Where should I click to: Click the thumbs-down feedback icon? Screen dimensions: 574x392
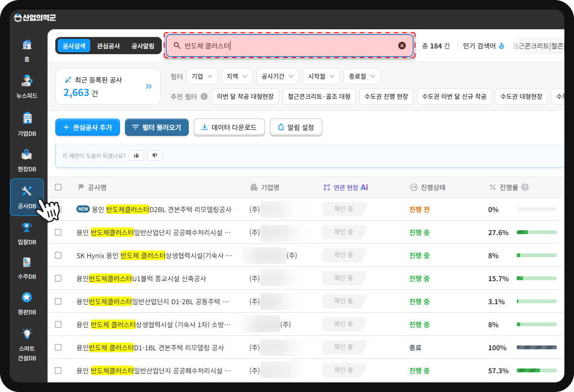[155, 155]
